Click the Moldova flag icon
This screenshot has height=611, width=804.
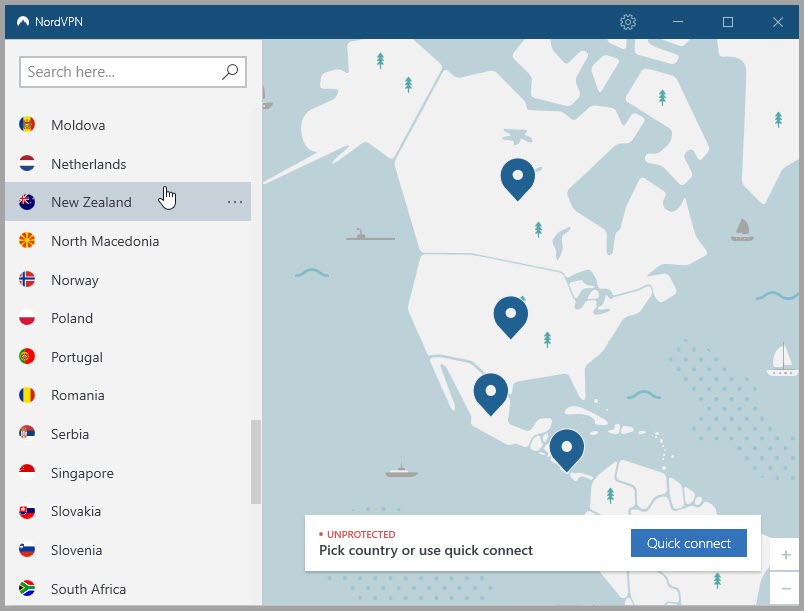pos(27,125)
